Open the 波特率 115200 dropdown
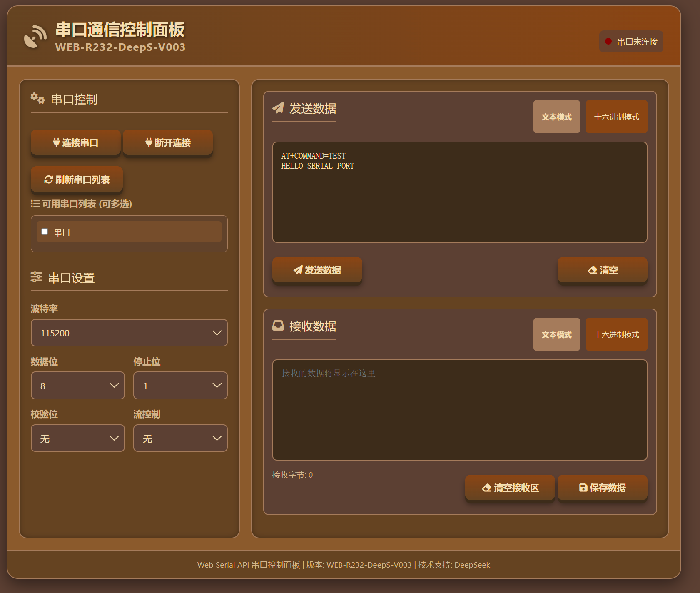 click(129, 333)
